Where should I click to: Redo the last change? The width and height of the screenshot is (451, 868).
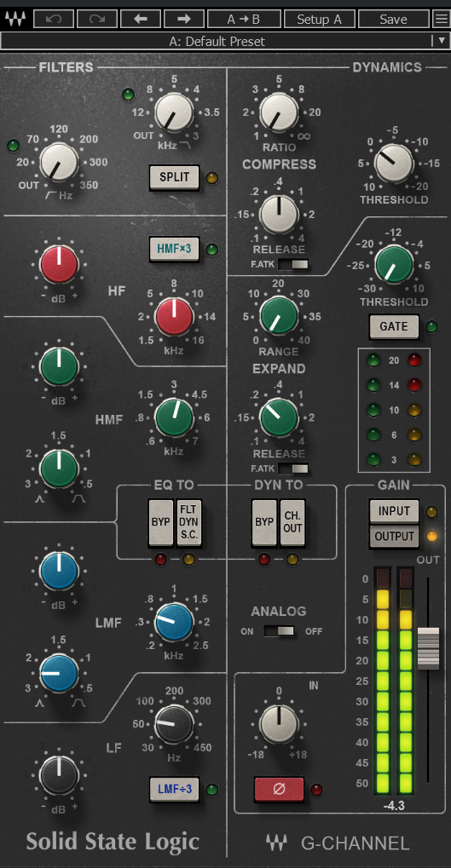[97, 19]
